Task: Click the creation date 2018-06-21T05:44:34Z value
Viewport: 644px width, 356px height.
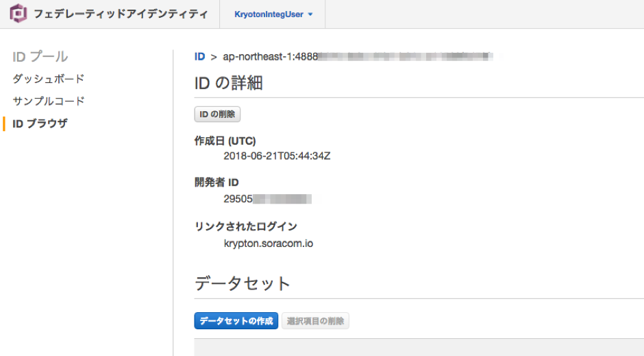Action: click(x=277, y=156)
